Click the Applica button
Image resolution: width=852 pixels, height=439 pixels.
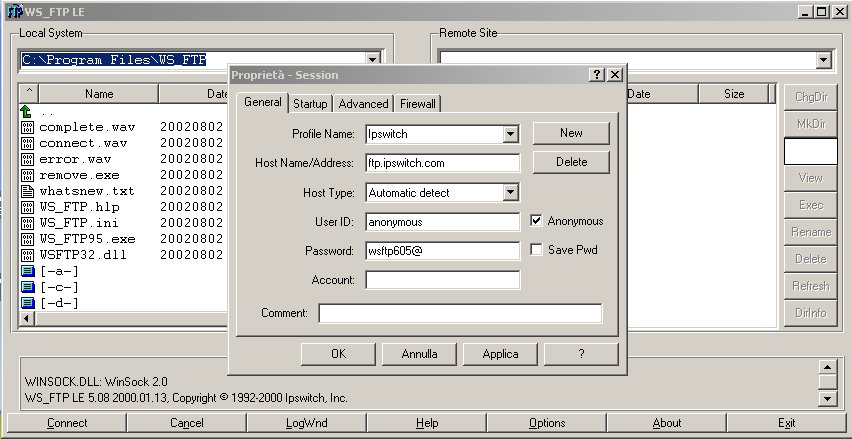[x=500, y=354]
